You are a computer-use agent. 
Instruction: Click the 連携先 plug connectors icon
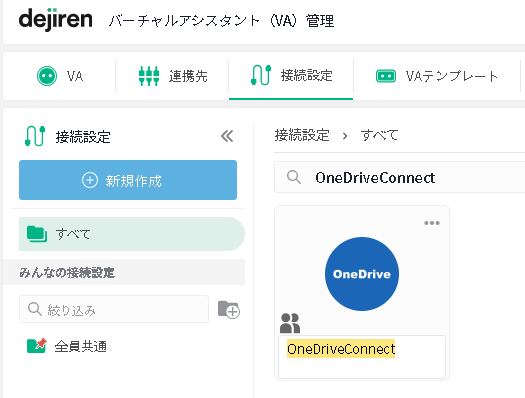click(149, 76)
